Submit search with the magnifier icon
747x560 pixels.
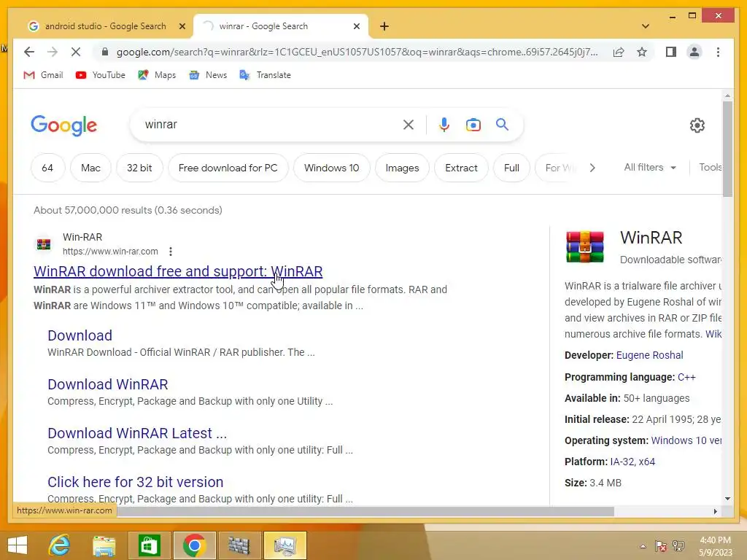tap(502, 125)
